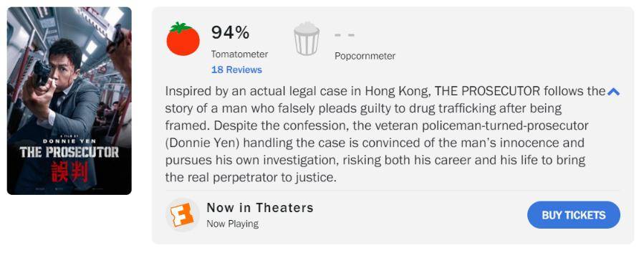Image resolution: width=644 pixels, height=258 pixels.
Task: Click the Now Playing subtitle text
Action: pyautogui.click(x=233, y=224)
